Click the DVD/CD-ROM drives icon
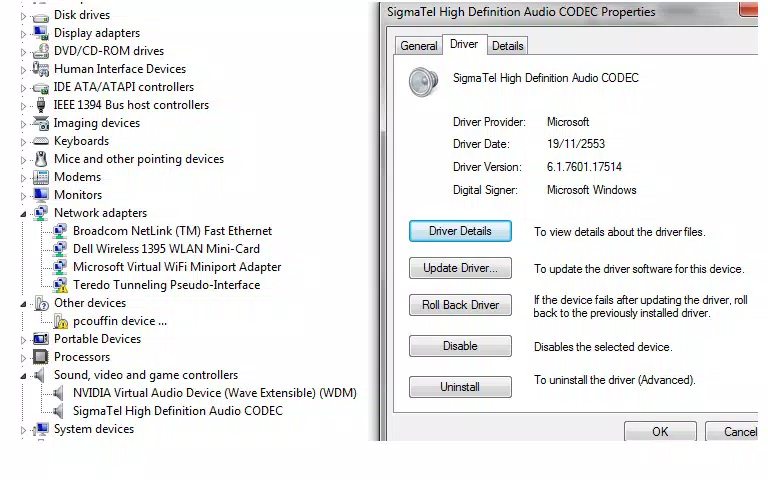 [41, 51]
